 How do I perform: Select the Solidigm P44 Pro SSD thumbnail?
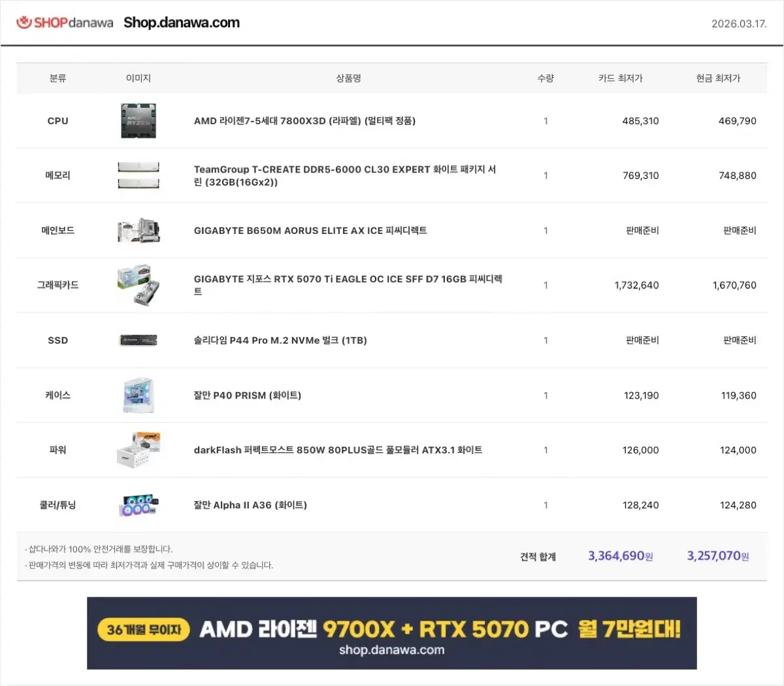click(139, 340)
